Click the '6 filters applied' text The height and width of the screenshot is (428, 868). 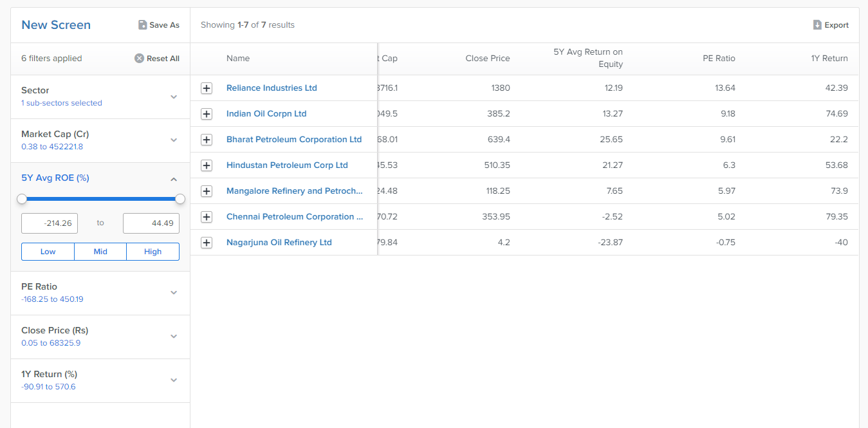pos(51,59)
